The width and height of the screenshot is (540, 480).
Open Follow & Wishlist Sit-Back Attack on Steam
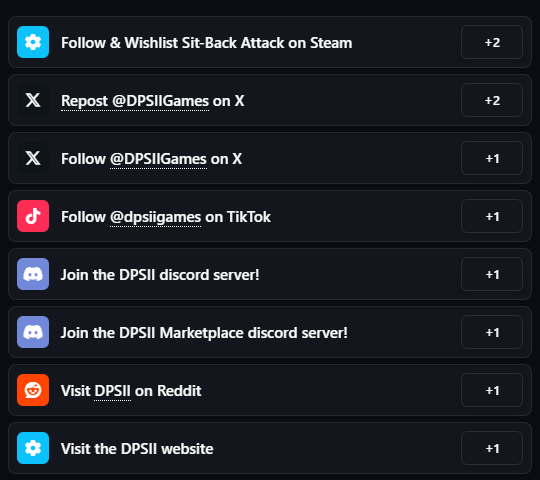270,42
